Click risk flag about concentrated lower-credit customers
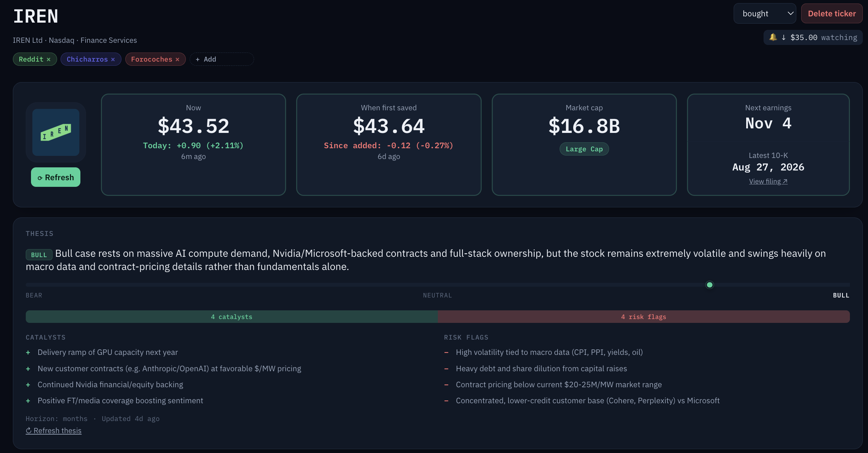 [x=587, y=400]
